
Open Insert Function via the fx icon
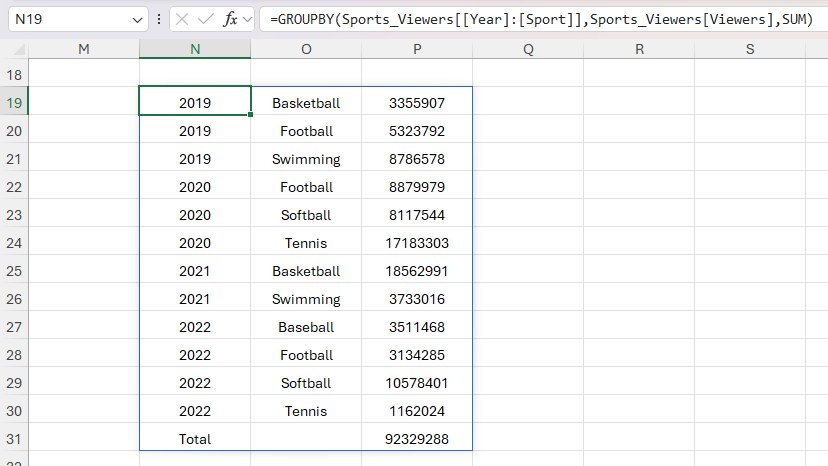[229, 19]
